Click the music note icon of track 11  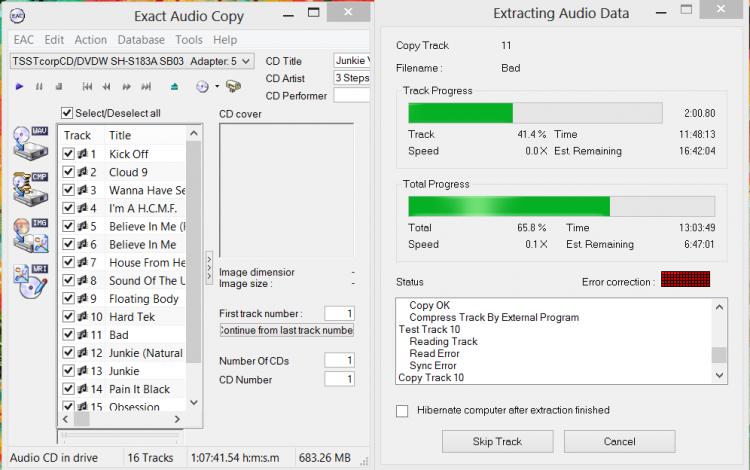click(83, 335)
